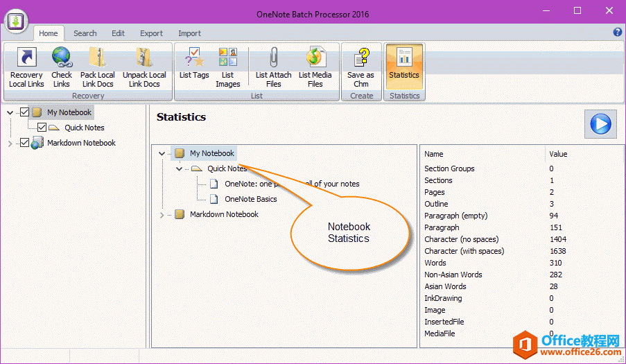The image size is (626, 364).
Task: Click Save as Chm
Action: (361, 67)
